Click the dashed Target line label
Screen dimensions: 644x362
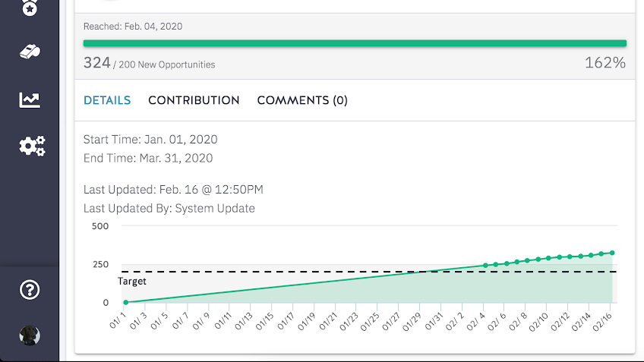(132, 281)
